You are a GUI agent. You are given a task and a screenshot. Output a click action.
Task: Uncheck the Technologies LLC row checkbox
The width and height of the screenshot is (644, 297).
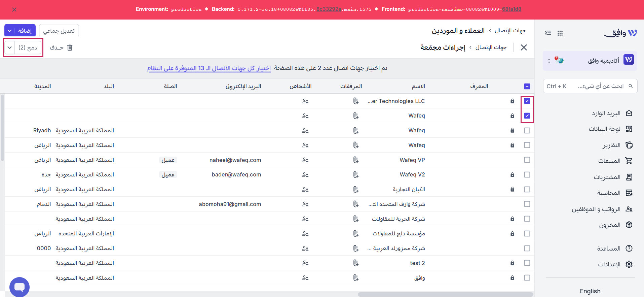527,101
